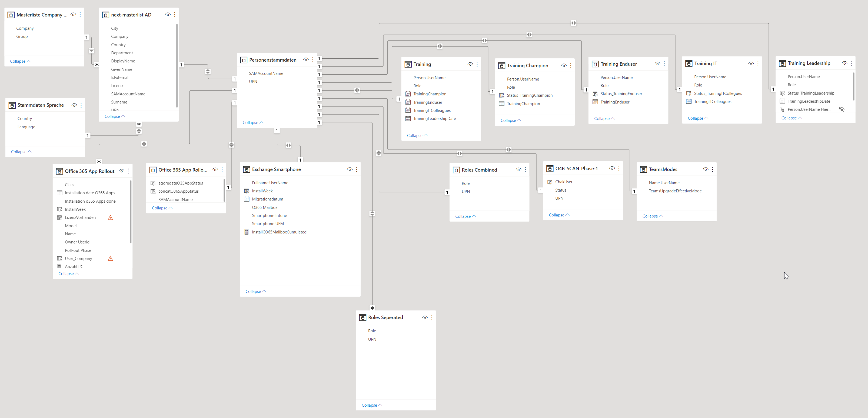Click the calculated column icon on Status_TrainingChampion
Screen dimensions: 868x418
pyautogui.click(x=501, y=95)
